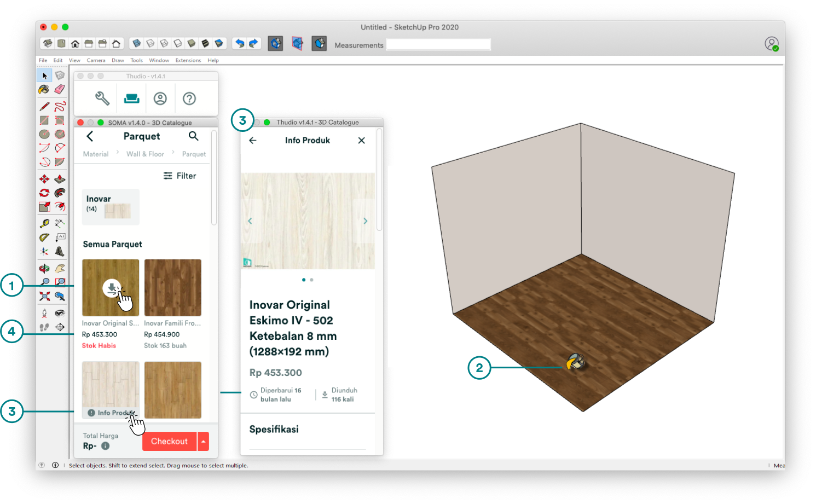Open Thudio help question mark
This screenshot has width=816, height=504.
point(189,99)
